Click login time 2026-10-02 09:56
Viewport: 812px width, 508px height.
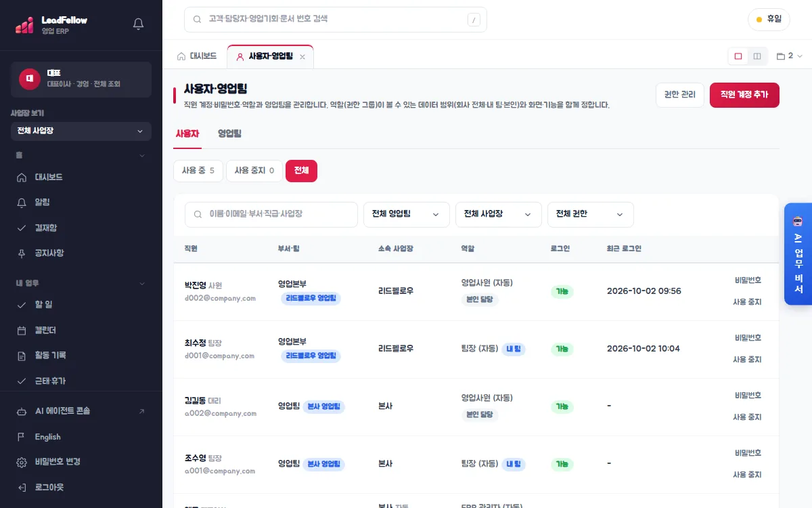coord(644,291)
